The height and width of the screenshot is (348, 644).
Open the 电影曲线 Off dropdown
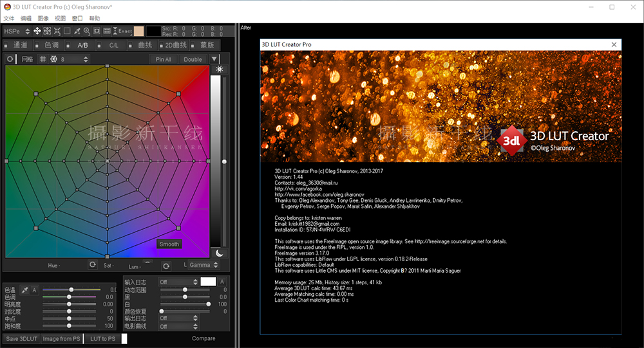tap(178, 326)
